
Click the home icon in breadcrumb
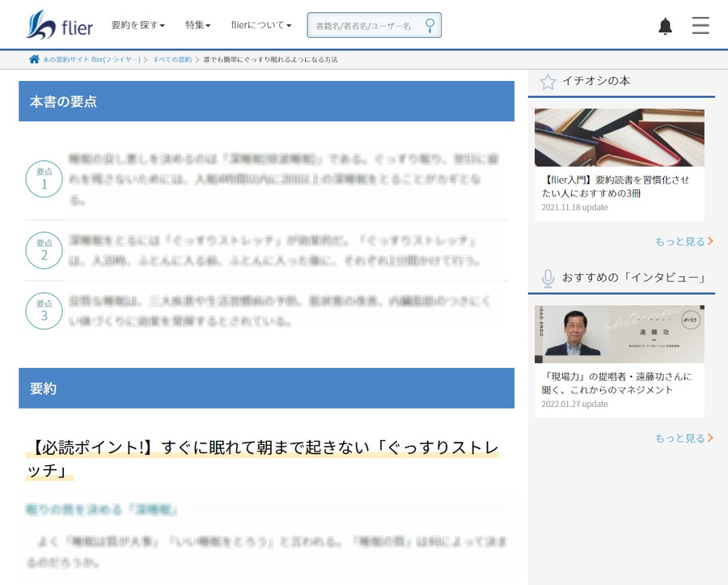34,59
